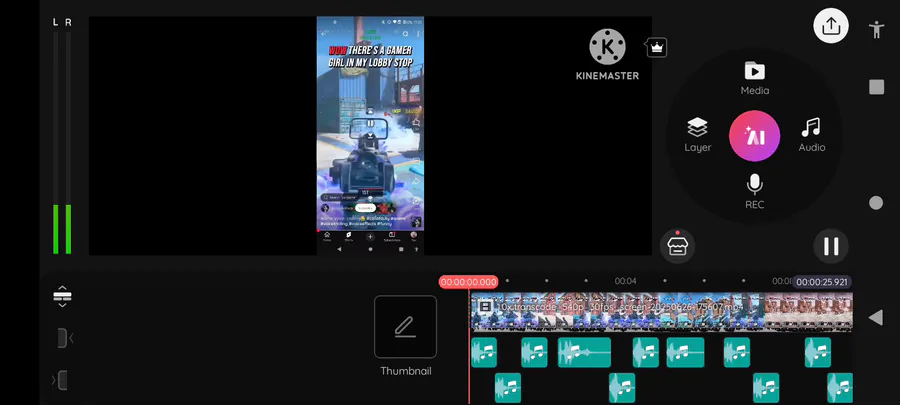Select the transcode video clip on the timeline

tap(661, 312)
